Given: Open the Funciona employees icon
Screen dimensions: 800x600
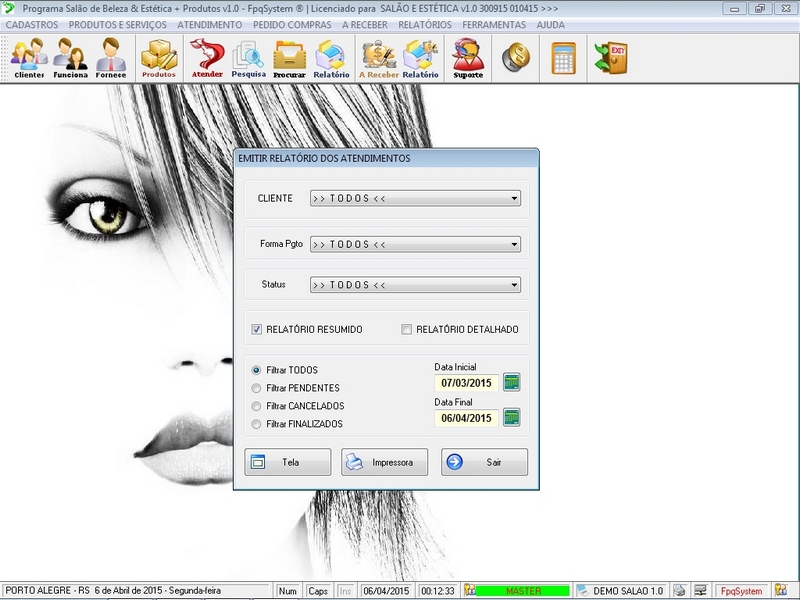Looking at the screenshot, I should tap(70, 58).
